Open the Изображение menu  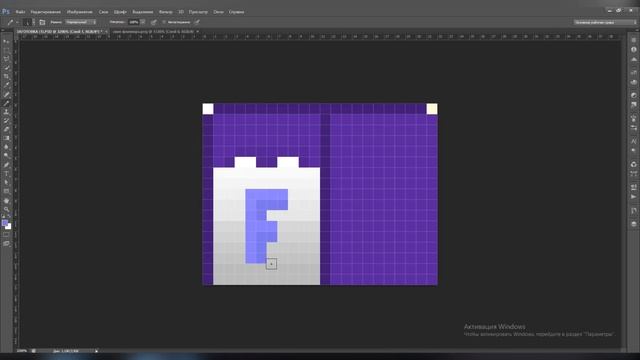point(80,12)
